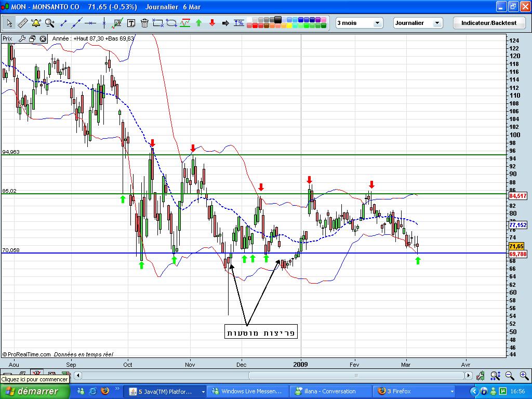Image resolution: width=532 pixels, height=399 pixels.
Task: Click the chart scrollbar right arrow
Action: coord(469,375)
